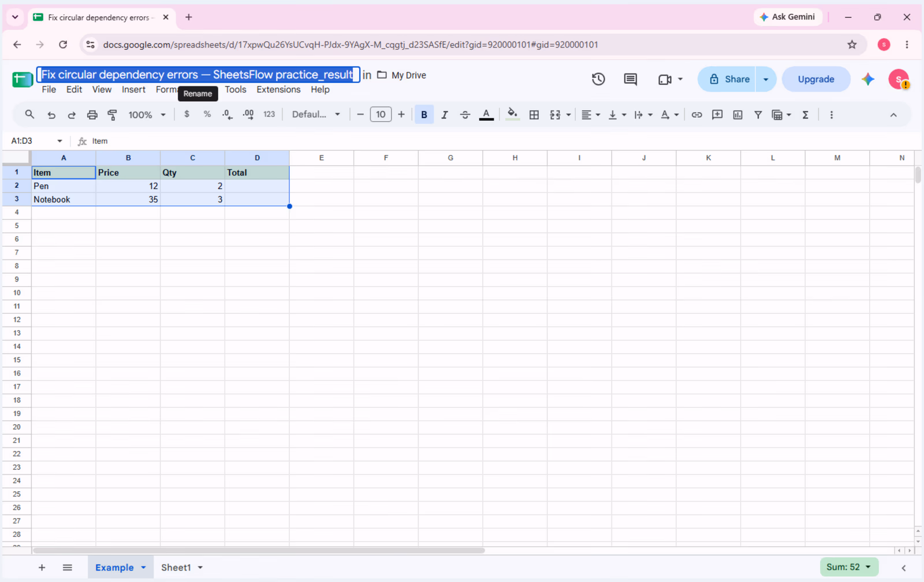Insert a link
Viewport: 924px width, 582px height.
coord(697,114)
